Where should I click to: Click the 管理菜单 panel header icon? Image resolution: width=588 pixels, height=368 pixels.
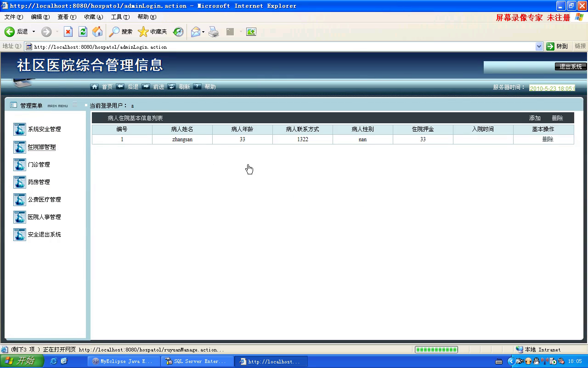coord(13,105)
